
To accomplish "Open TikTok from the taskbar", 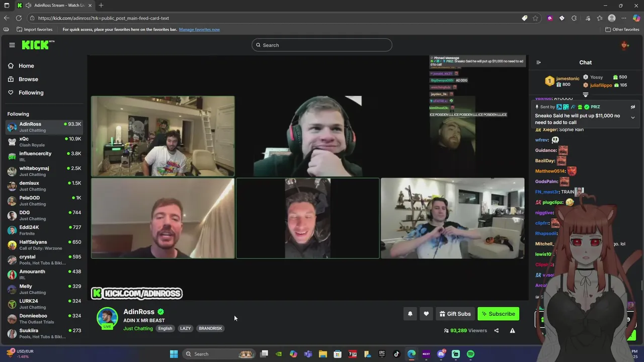I will click(x=396, y=354).
